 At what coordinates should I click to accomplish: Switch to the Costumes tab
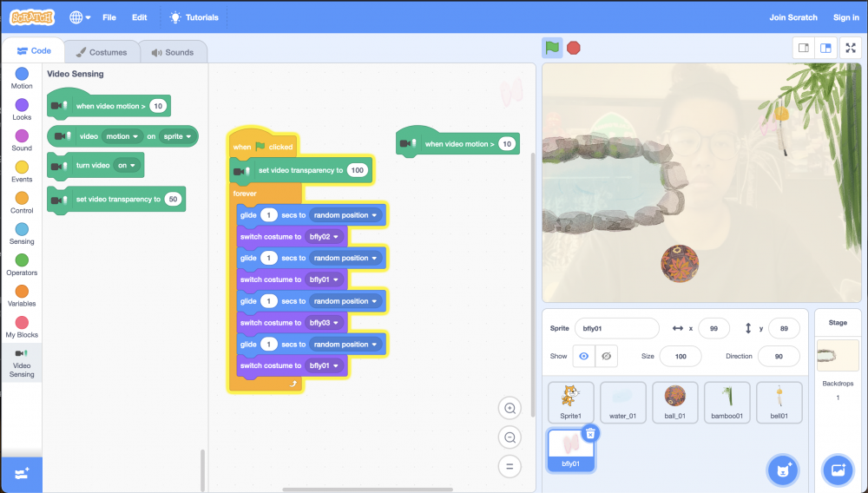pyautogui.click(x=102, y=52)
